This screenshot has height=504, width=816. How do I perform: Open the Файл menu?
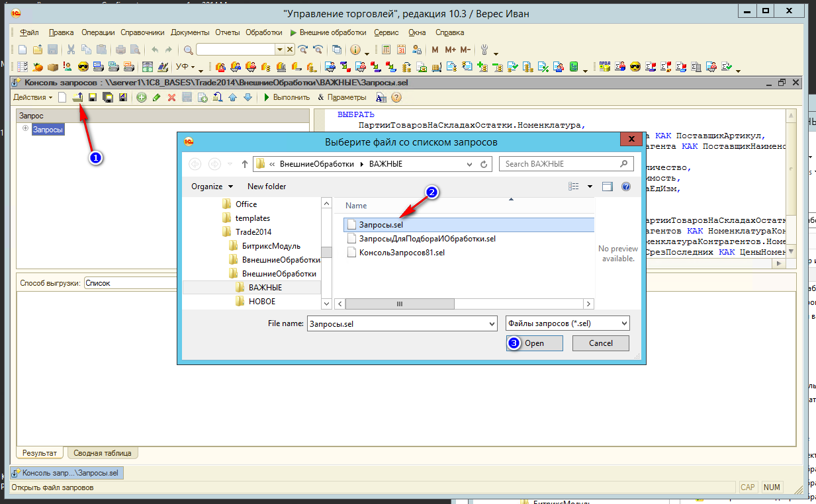click(29, 32)
